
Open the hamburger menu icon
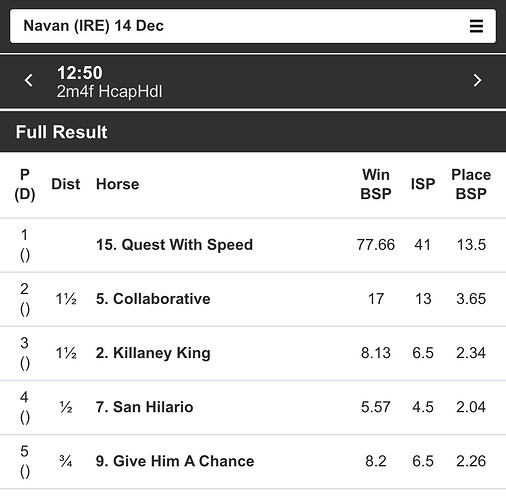[476, 26]
